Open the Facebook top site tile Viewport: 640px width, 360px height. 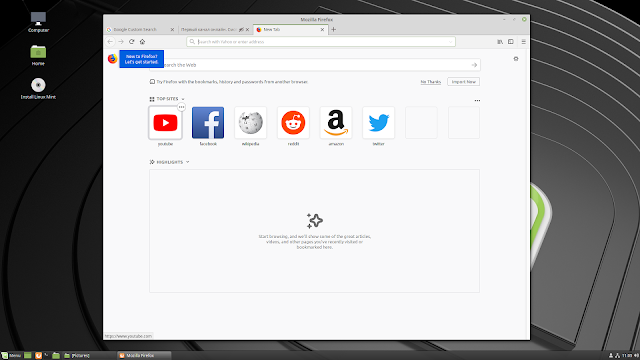[x=208, y=123]
